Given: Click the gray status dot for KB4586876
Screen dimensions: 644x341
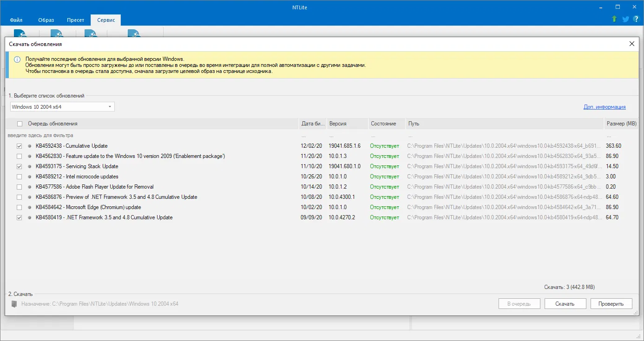Looking at the screenshot, I should [30, 197].
